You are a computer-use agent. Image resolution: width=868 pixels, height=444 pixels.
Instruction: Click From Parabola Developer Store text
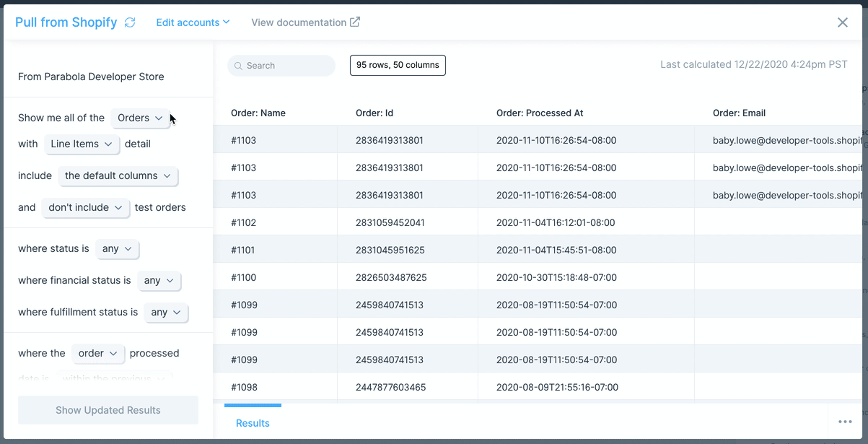[x=91, y=77]
